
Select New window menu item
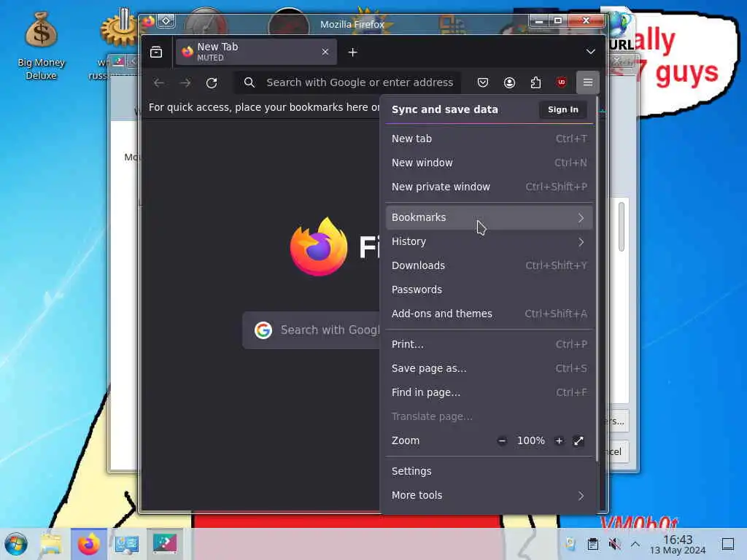pos(489,163)
